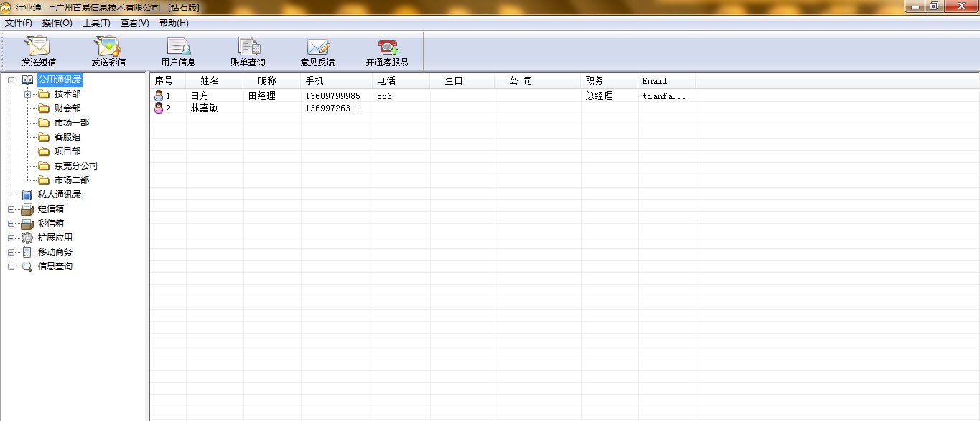Click the Email column header

(667, 80)
